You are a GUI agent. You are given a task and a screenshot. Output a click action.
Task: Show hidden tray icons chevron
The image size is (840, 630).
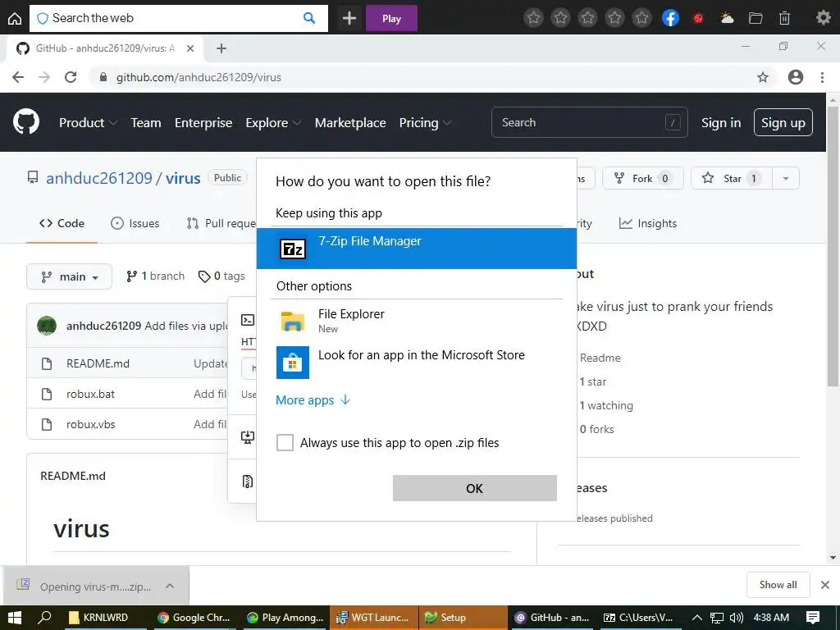point(696,617)
